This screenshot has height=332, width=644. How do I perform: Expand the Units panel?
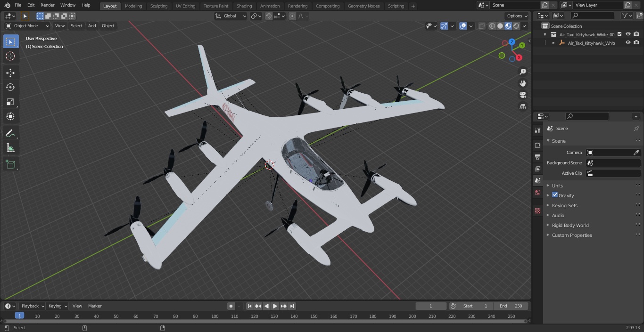coord(557,186)
